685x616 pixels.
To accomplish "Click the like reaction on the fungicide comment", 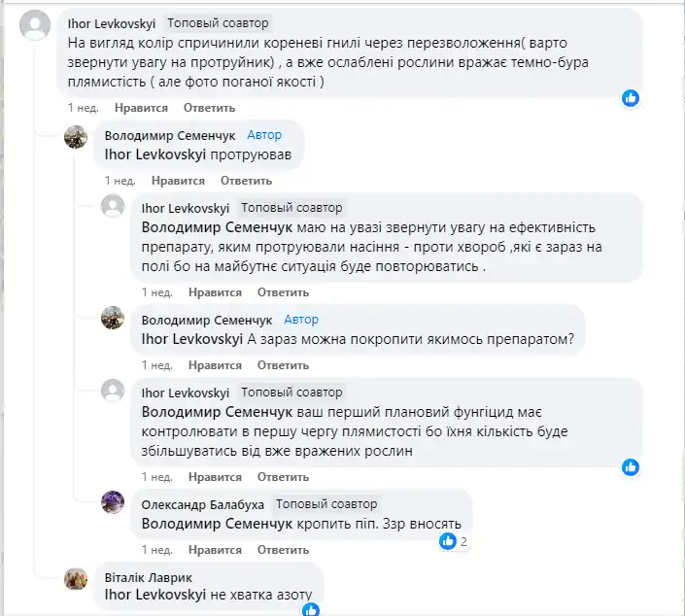I will (x=631, y=467).
